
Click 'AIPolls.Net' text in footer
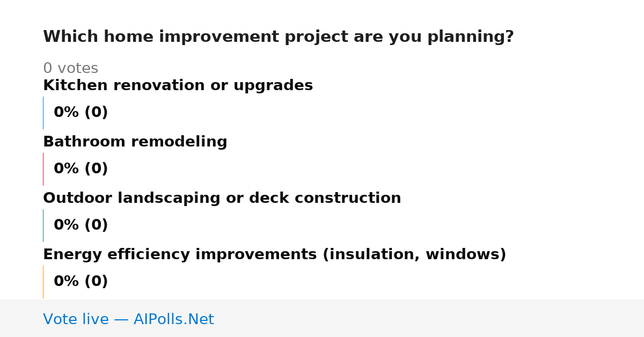coord(173,320)
